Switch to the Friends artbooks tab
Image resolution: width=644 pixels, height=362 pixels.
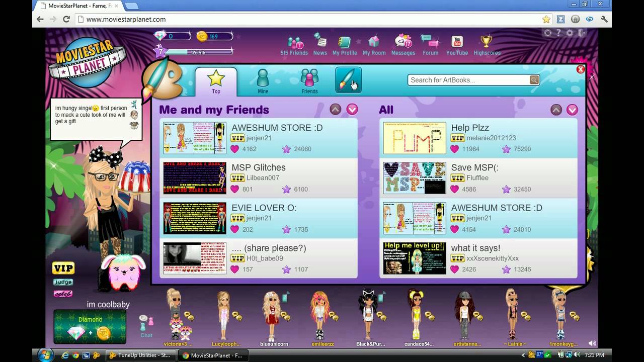(x=309, y=81)
